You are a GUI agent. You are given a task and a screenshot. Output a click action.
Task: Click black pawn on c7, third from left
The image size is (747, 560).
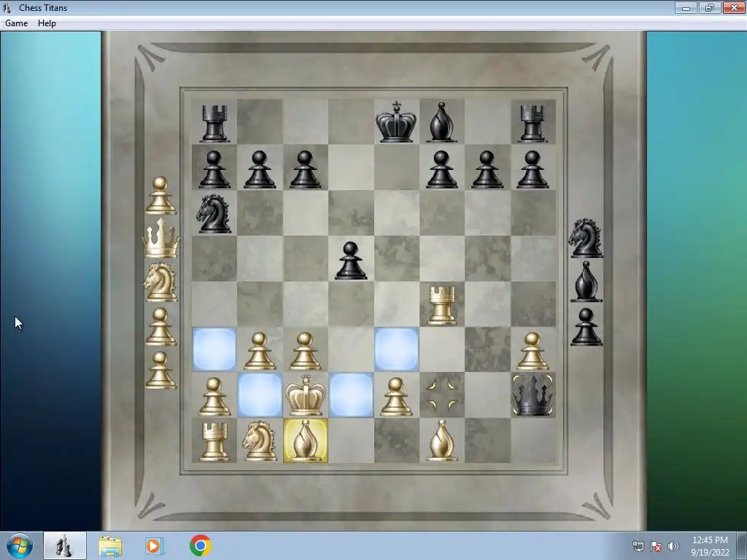pyautogui.click(x=306, y=169)
